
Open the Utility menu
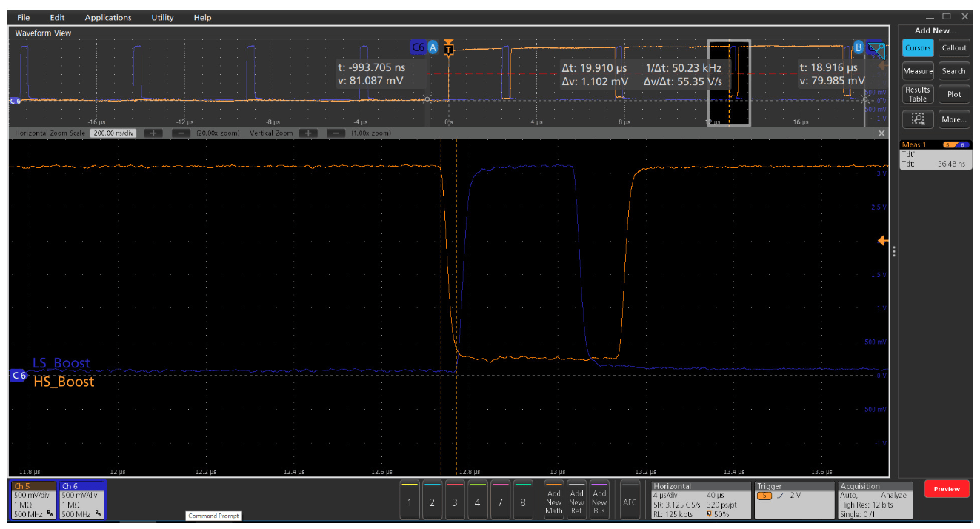tap(162, 17)
